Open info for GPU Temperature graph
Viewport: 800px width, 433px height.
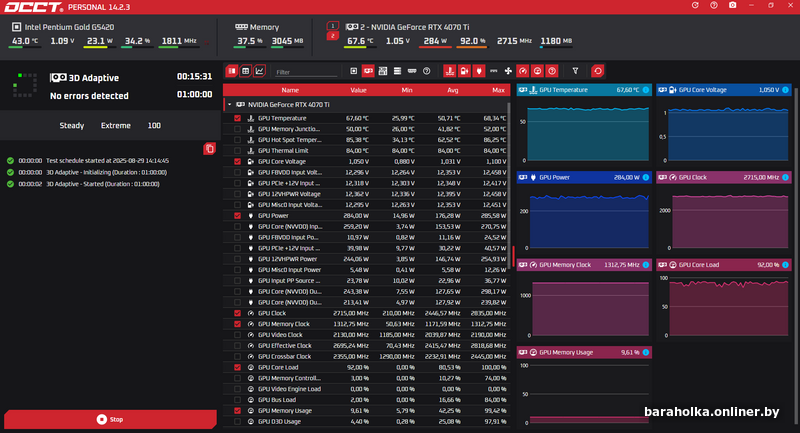pos(646,90)
